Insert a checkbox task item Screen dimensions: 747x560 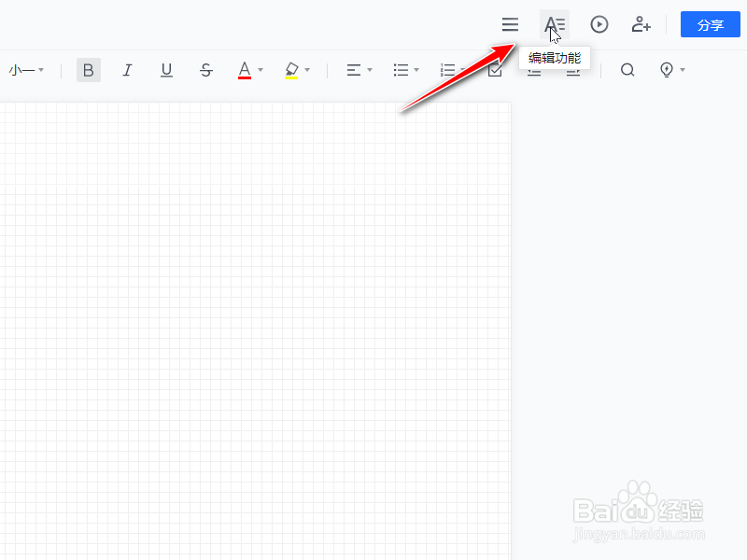click(x=495, y=71)
